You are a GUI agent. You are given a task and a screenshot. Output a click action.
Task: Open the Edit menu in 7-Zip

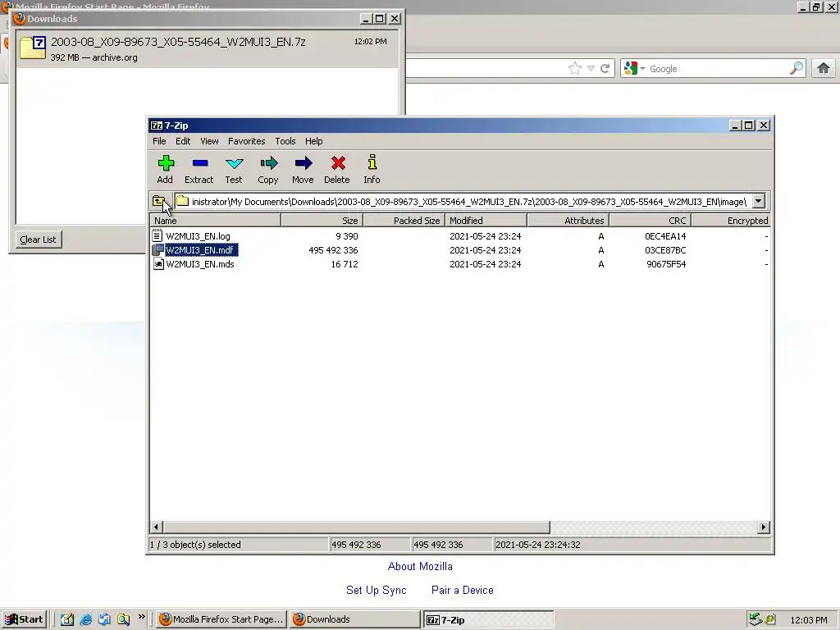click(x=183, y=141)
